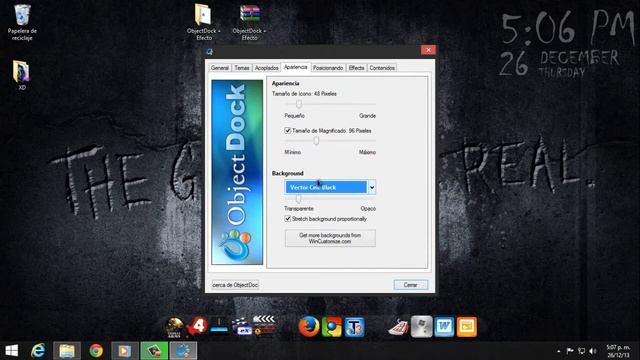Viewport: 640px width, 360px height.
Task: Open the Papelera de reciclaje desktop icon
Action: pyautogui.click(x=22, y=22)
